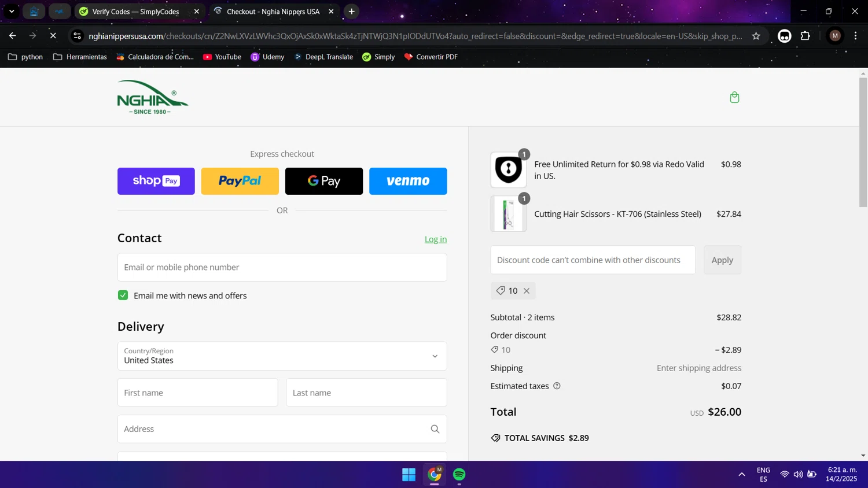Focus the Address field
The height and width of the screenshot is (488, 868).
(282, 429)
